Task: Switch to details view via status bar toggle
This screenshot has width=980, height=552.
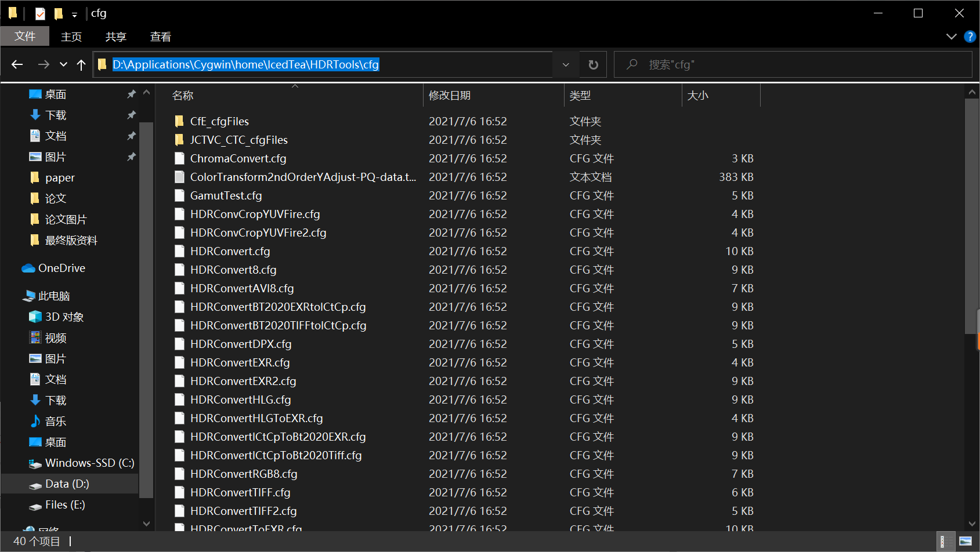Action: pos(945,541)
